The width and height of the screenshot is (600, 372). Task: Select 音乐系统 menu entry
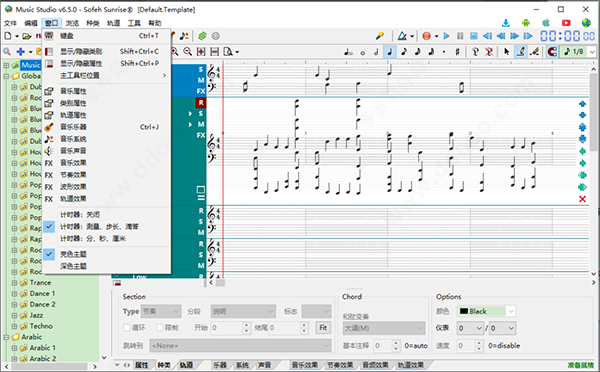(x=106, y=139)
